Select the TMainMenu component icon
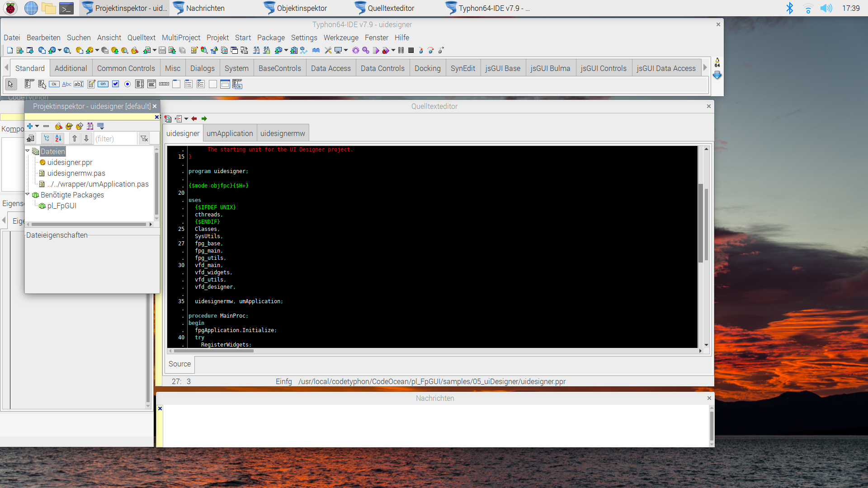This screenshot has height=488, width=868. click(x=29, y=84)
